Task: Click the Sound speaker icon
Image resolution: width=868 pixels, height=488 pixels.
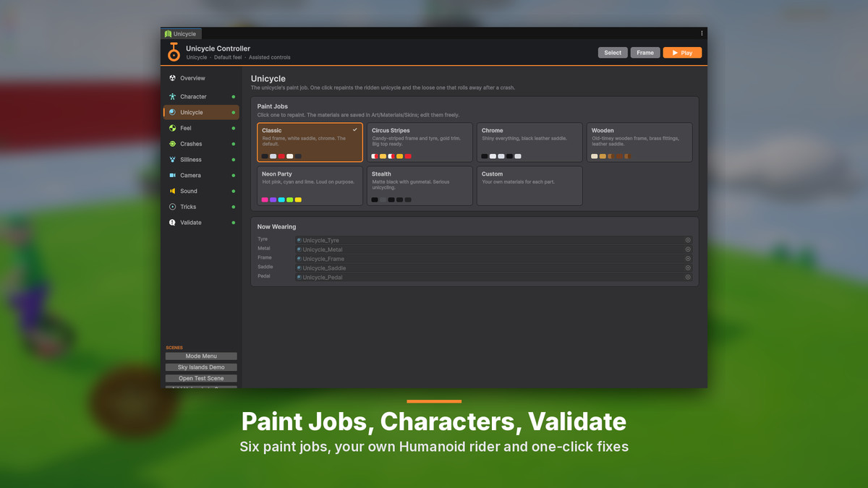Action: 172,192
